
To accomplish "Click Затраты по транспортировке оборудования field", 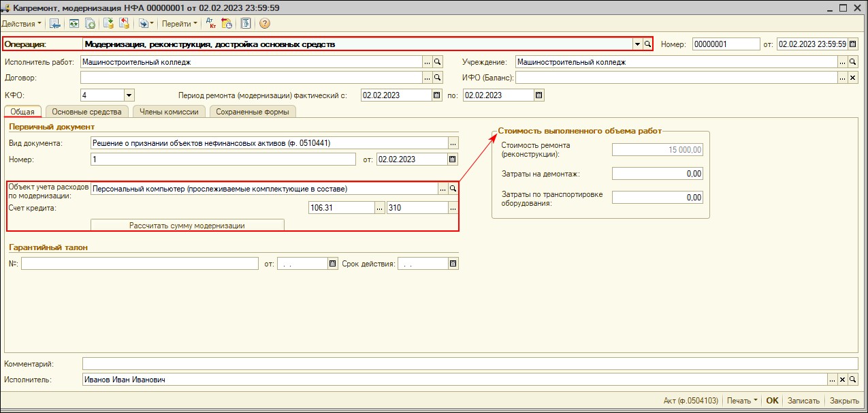I will (x=657, y=198).
